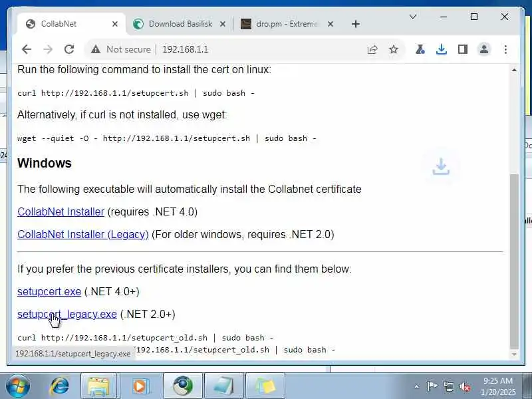Close the CollabNet tab

click(x=115, y=24)
